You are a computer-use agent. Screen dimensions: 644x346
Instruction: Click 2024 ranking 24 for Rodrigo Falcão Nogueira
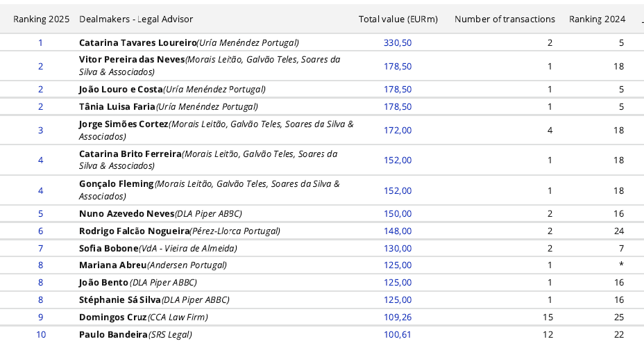pos(619,231)
